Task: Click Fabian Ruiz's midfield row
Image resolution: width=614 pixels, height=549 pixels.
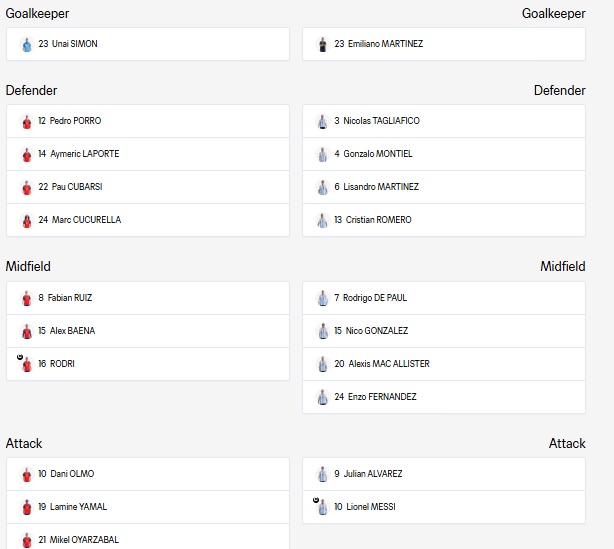Action: 148,298
